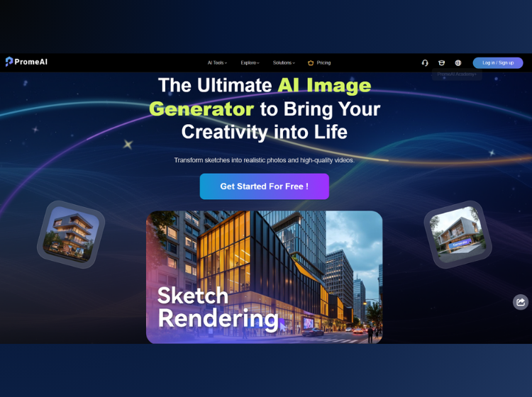Click the Pricing crown icon
Image resolution: width=532 pixels, height=397 pixels.
tap(311, 62)
